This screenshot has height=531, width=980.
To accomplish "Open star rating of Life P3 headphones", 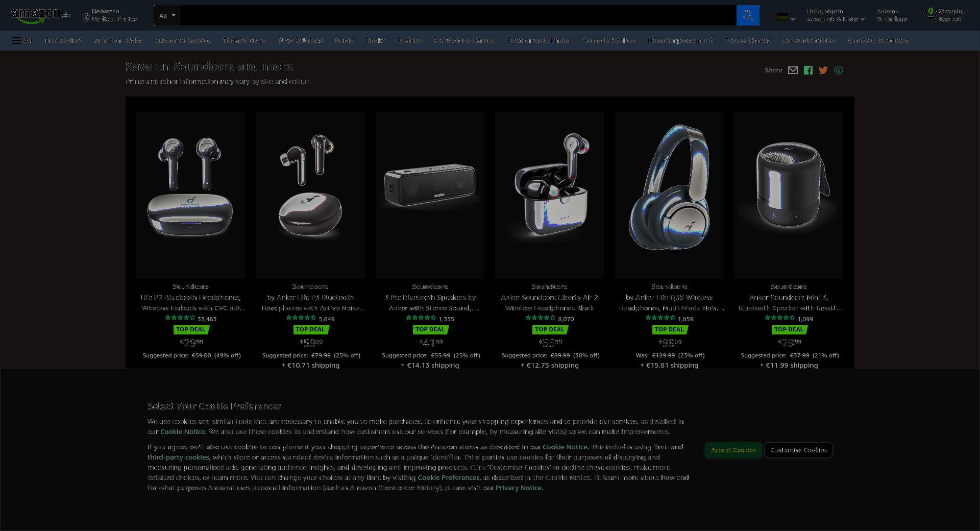I will tap(301, 318).
